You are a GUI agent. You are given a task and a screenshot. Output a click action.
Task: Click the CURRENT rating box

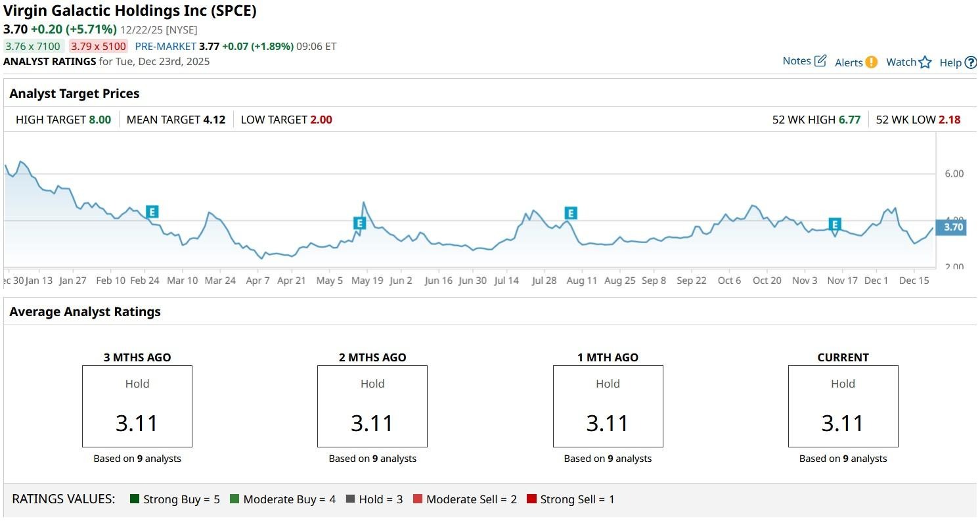843,407
